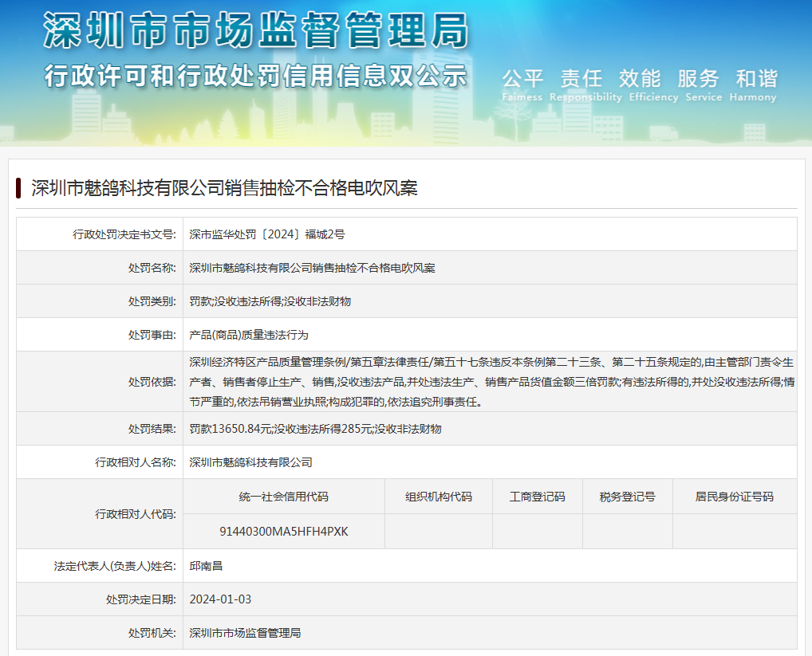The width and height of the screenshot is (812, 656).
Task: Select credit code 91440300MA5HFH4PXK
Action: (284, 532)
